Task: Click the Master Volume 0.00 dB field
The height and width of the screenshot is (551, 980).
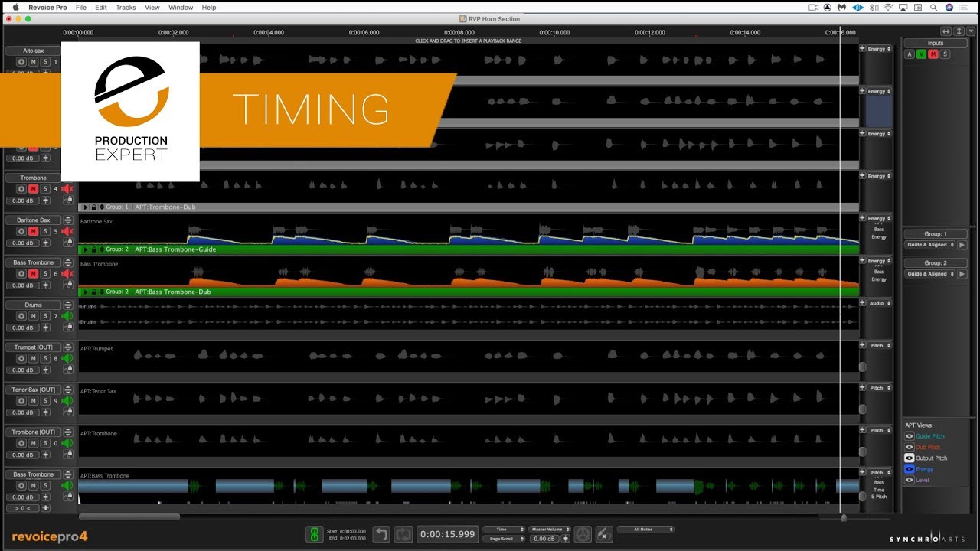Action: [544, 539]
